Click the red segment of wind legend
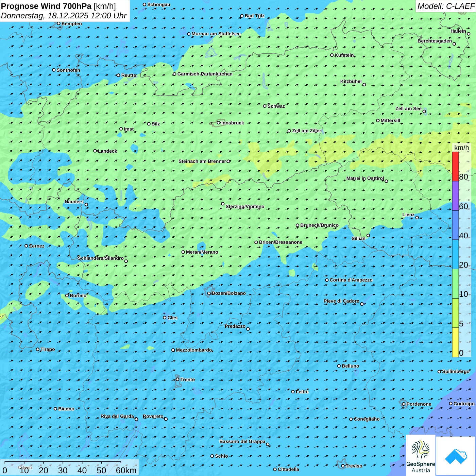Viewport: 476px width, 476px height. coord(455,166)
